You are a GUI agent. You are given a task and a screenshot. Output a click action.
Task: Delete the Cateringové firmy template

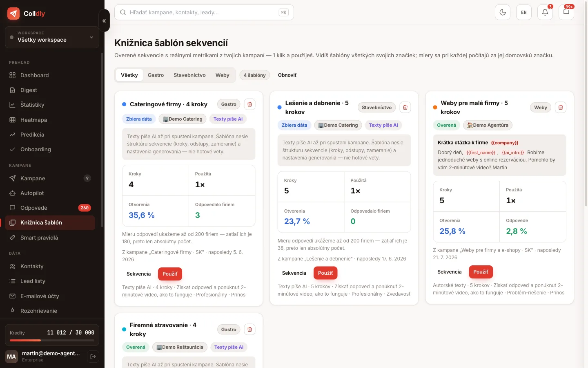[249, 104]
